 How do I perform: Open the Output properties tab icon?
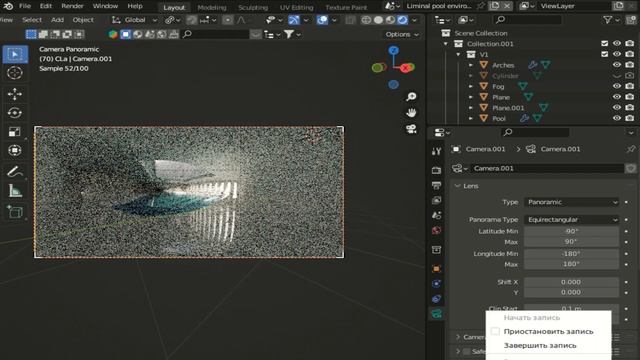436,185
